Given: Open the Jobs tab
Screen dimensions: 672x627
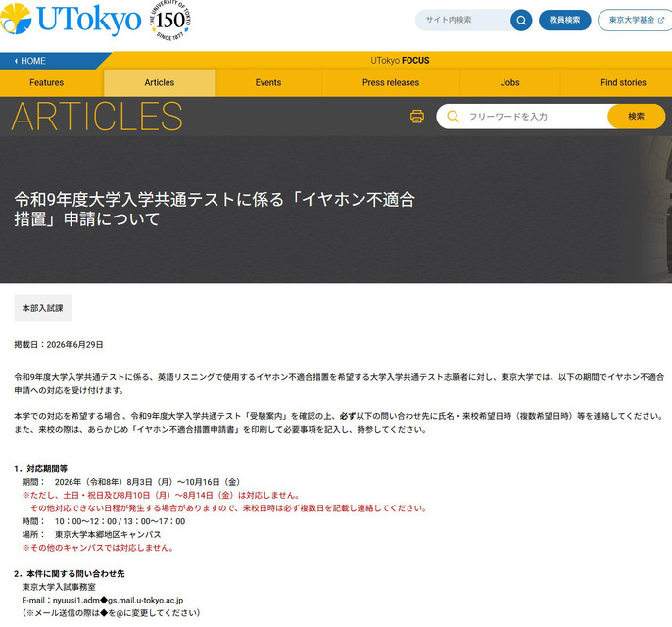Looking at the screenshot, I should (x=510, y=82).
